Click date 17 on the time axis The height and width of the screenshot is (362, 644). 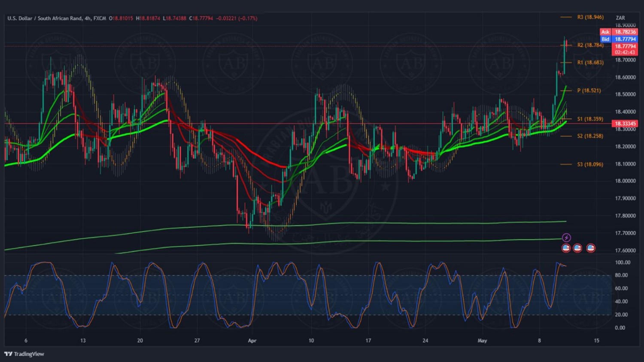tap(368, 341)
